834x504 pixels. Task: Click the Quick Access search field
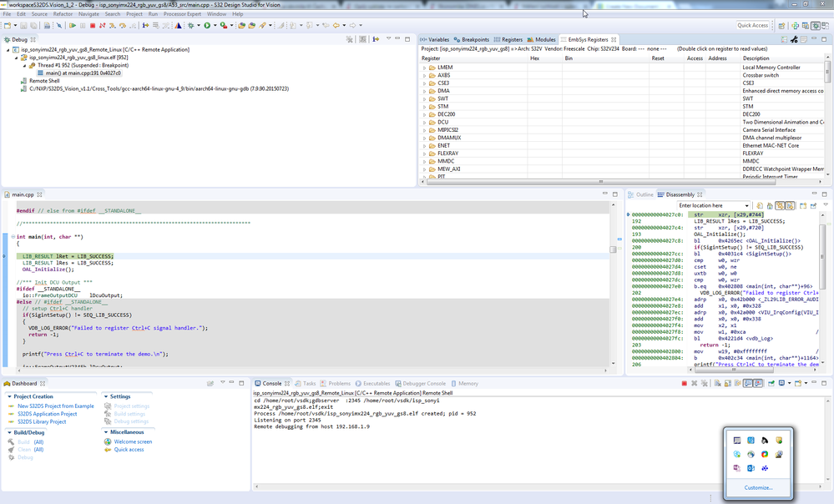pos(753,26)
